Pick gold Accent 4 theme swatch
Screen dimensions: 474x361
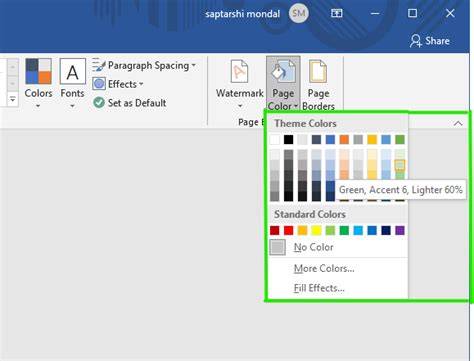(372, 139)
